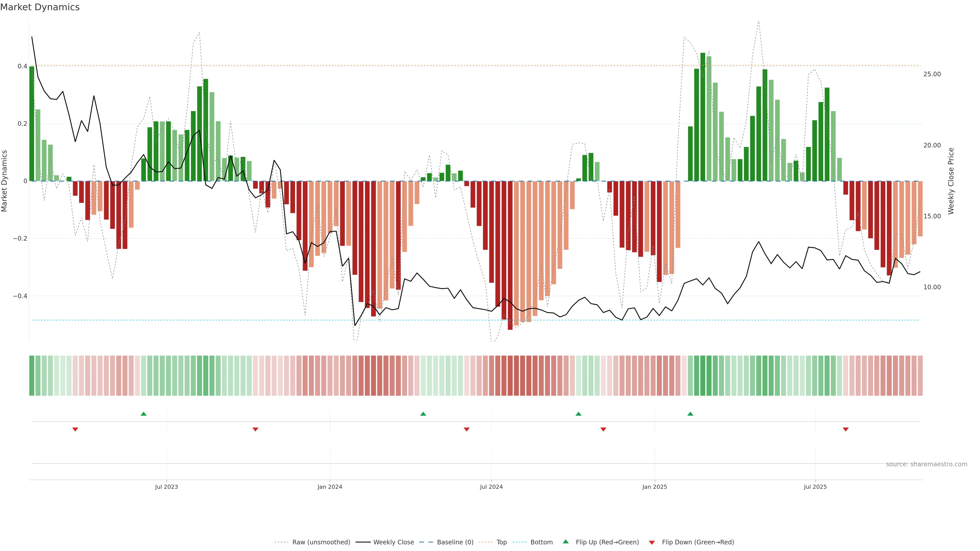Toggle the Weekly Close legend entry
This screenshot has width=980, height=551.
coord(393,542)
